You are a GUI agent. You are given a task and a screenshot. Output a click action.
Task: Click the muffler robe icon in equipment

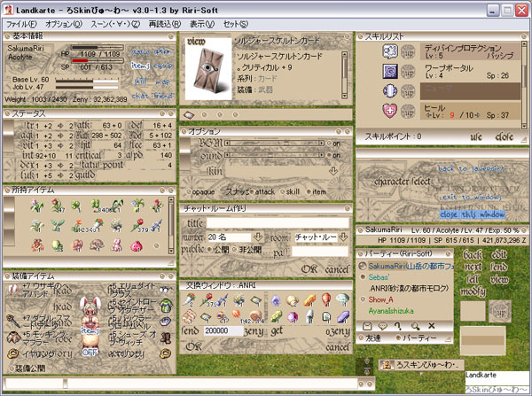click(x=13, y=337)
